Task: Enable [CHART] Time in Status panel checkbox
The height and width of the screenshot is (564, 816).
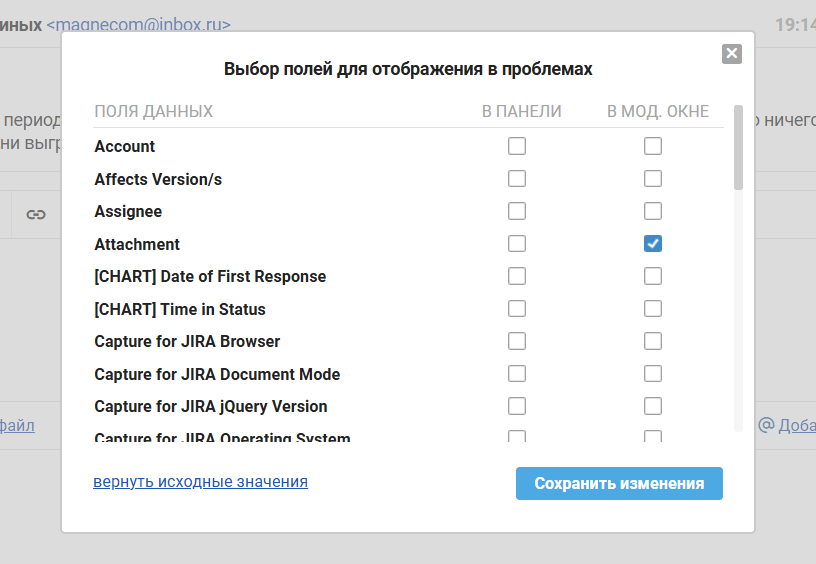Action: pos(517,309)
